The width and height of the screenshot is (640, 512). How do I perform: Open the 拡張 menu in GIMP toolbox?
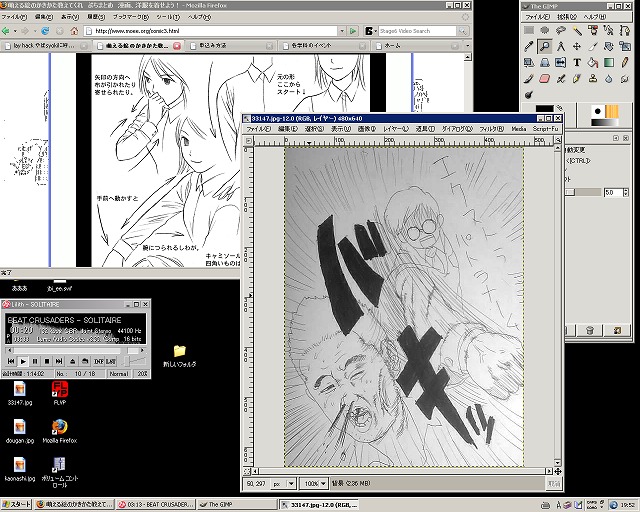coord(567,17)
